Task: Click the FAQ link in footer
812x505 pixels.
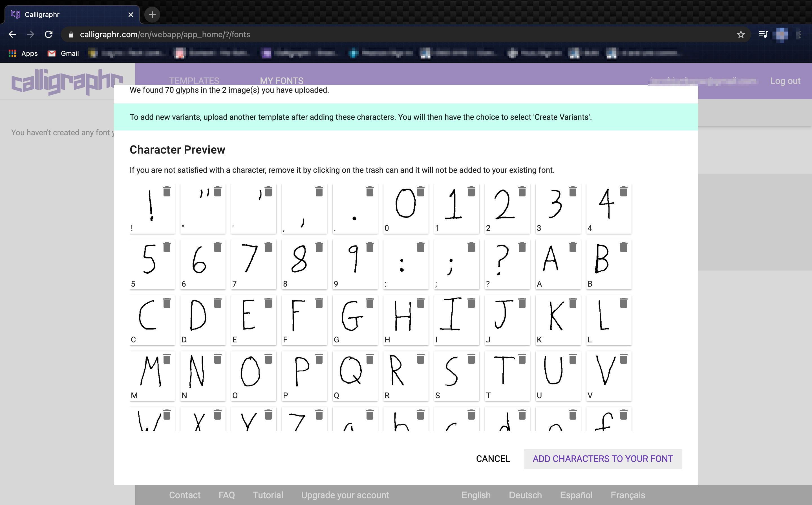Action: (x=226, y=495)
